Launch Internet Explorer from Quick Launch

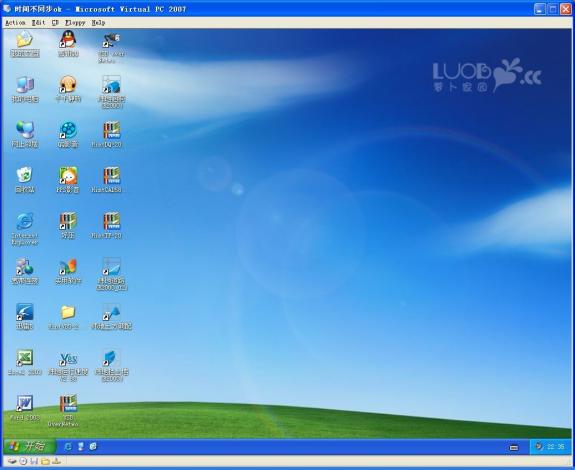(68, 446)
